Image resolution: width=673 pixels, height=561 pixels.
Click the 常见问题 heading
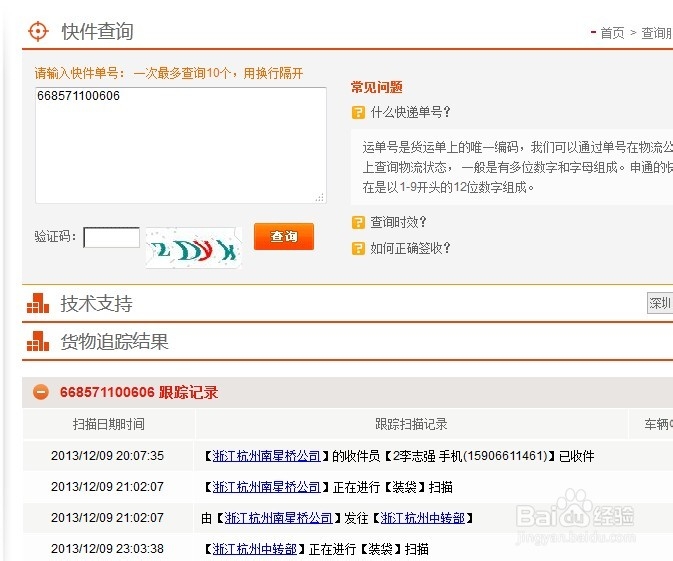(x=377, y=87)
